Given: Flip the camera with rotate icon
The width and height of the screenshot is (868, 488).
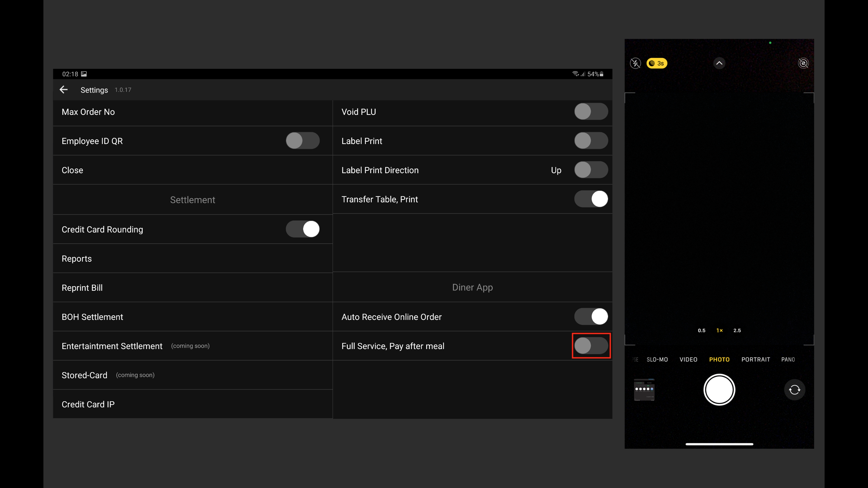Looking at the screenshot, I should click(x=794, y=390).
